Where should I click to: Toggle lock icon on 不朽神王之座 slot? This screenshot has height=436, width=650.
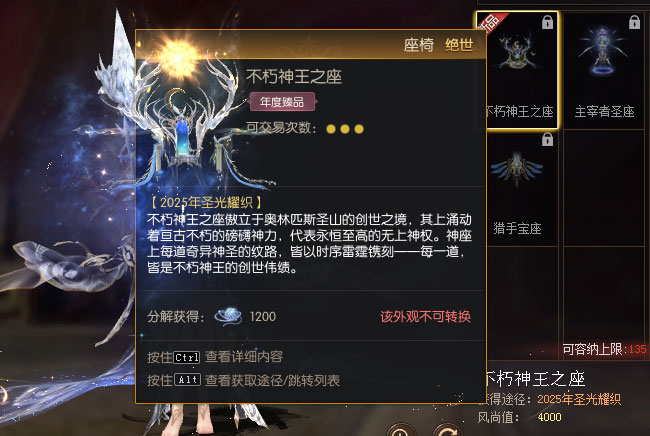pos(547,22)
